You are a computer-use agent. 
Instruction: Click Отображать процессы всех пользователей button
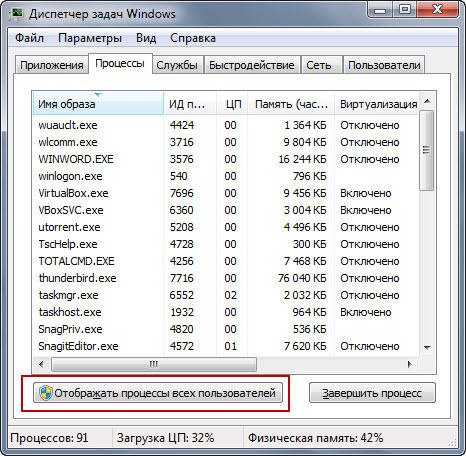point(158,393)
